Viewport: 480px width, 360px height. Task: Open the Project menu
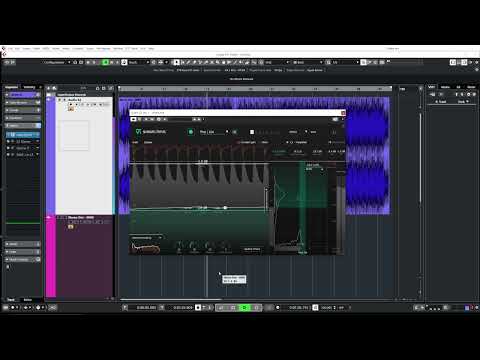pyautogui.click(x=26, y=49)
